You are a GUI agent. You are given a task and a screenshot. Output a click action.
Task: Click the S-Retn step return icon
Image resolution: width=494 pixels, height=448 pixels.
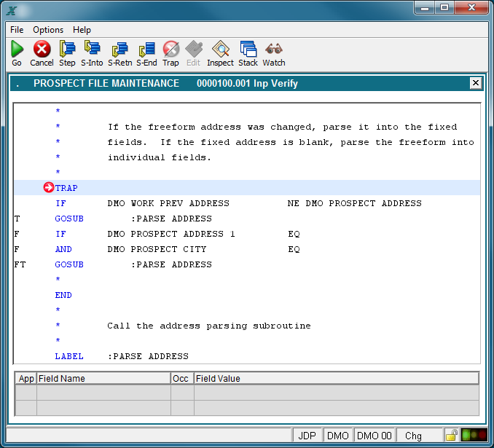click(119, 50)
